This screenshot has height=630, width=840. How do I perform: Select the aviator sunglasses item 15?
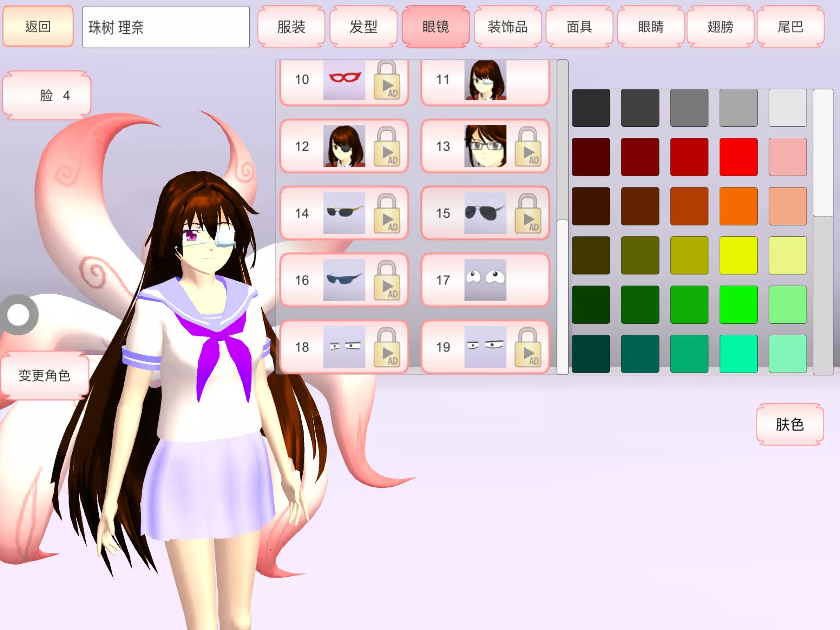pos(485,213)
